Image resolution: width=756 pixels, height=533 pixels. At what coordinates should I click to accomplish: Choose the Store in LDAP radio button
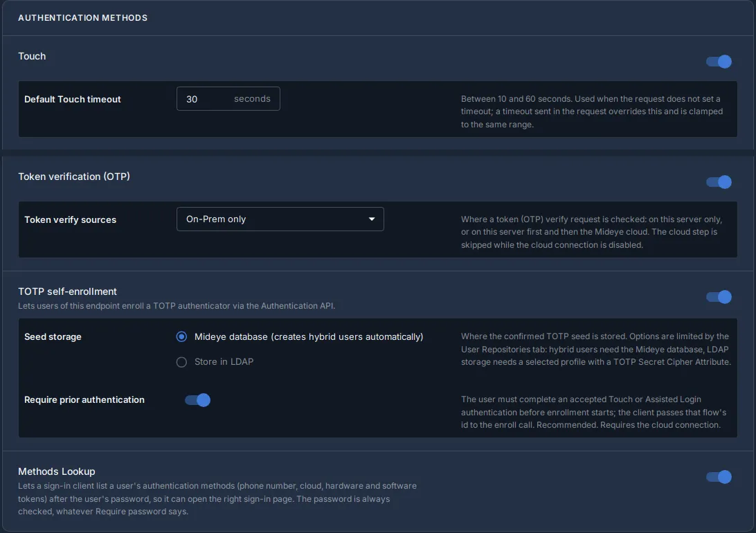pos(181,362)
